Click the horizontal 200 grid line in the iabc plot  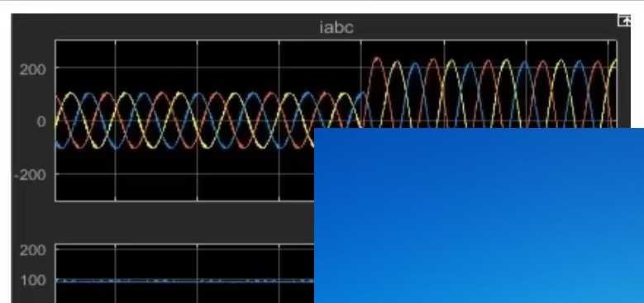click(205, 68)
